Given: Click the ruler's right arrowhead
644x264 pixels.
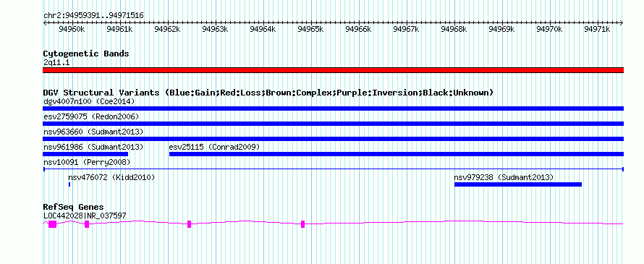Looking at the screenshot, I should pyautogui.click(x=622, y=23).
